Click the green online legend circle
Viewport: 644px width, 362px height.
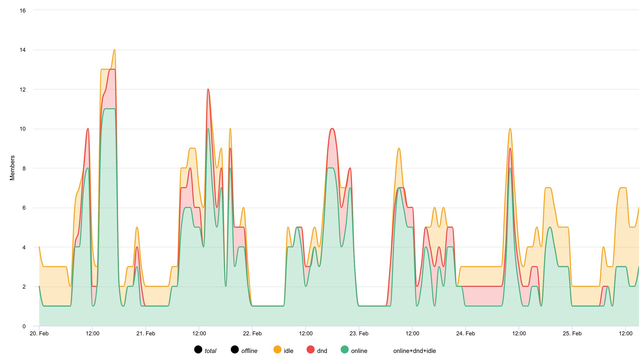[345, 349]
